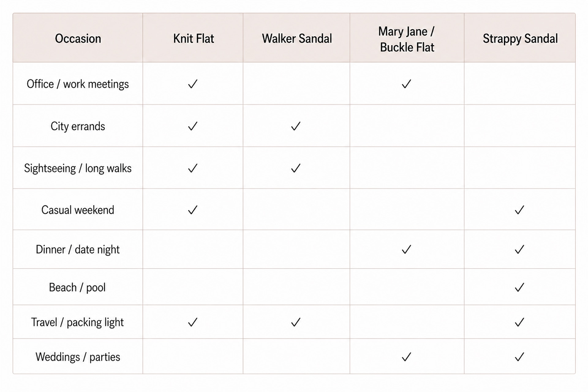588x392 pixels.
Task: Click Mary Jane checkmark for Dinner date night
Action: 406,249
